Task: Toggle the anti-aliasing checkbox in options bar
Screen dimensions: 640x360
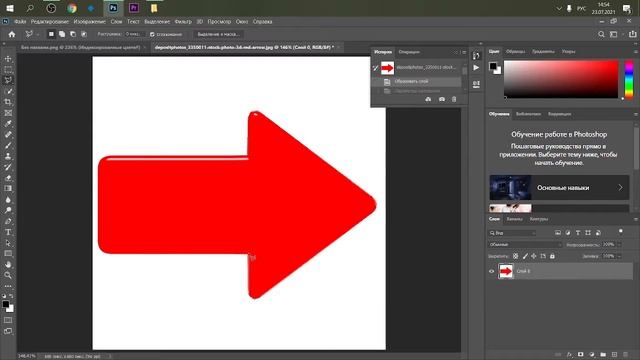Action: (x=152, y=35)
